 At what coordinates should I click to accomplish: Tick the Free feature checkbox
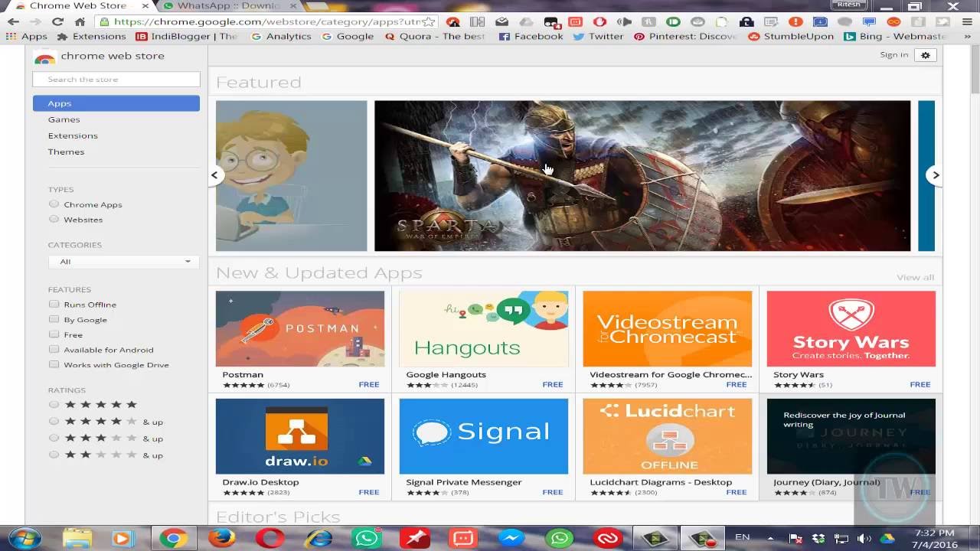[x=54, y=334]
